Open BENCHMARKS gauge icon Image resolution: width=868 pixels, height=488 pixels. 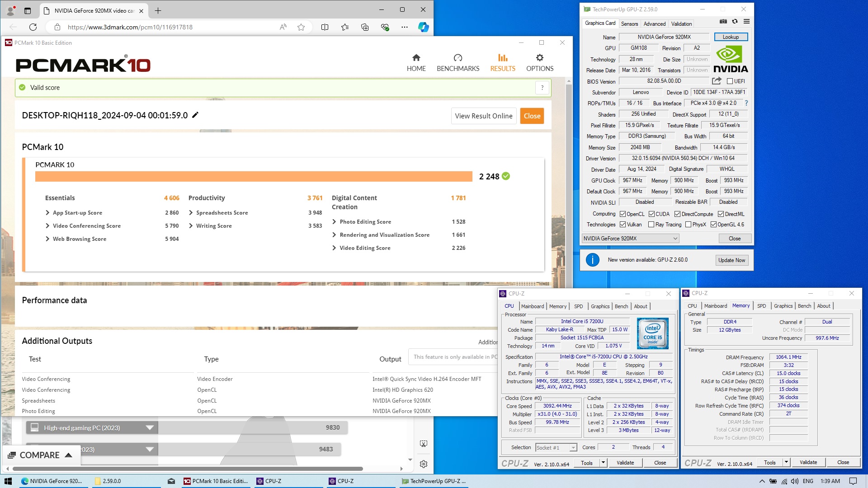point(458,58)
